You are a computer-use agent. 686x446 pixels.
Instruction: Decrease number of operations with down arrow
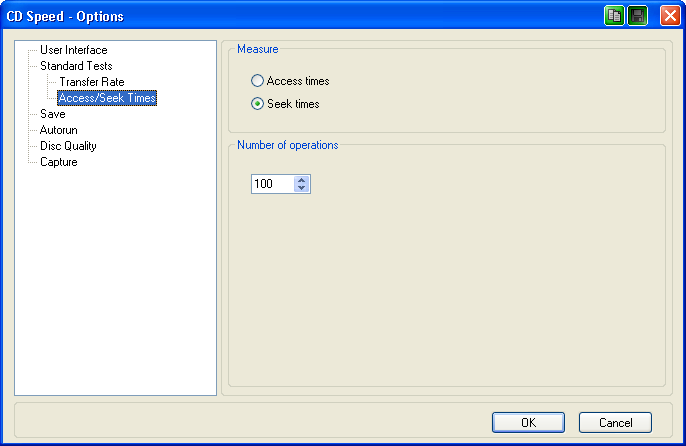(x=303, y=188)
